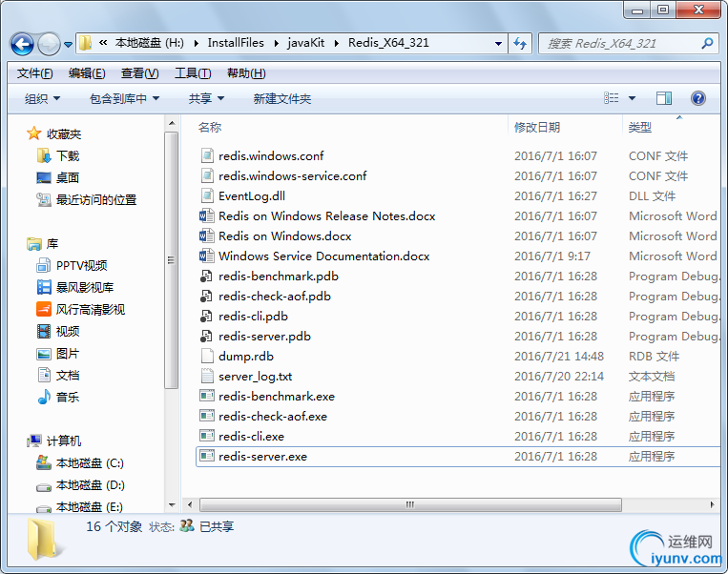Click the 音乐 library icon
The height and width of the screenshot is (574, 728).
(44, 398)
